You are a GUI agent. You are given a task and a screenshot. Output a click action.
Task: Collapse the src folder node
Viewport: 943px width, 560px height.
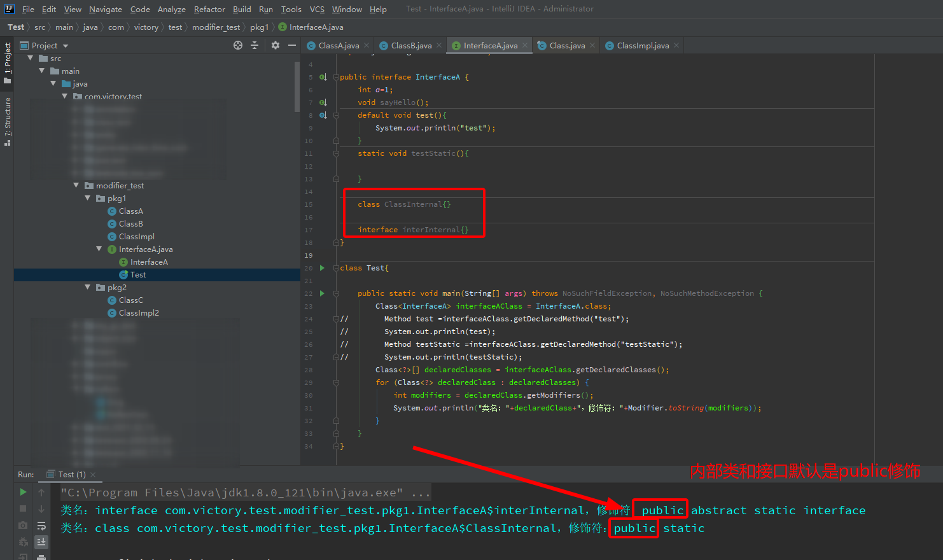30,58
